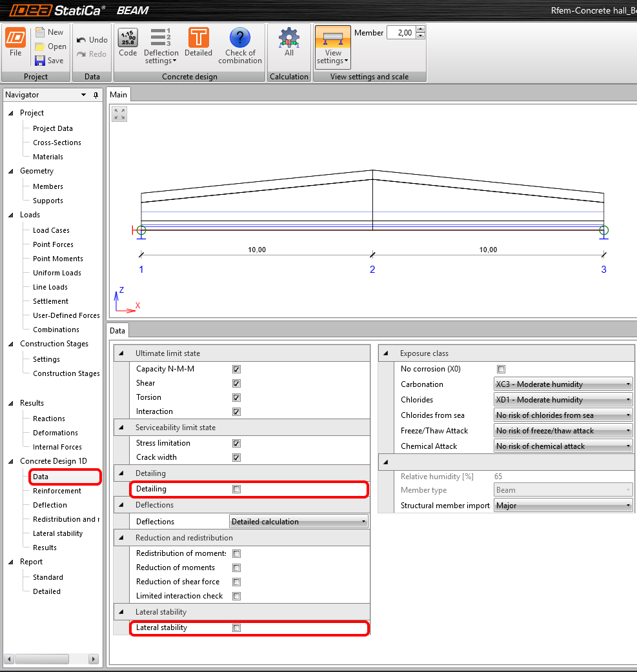Viewport: 637px width, 672px height.
Task: Select the Data tab in lower panel
Action: (117, 331)
